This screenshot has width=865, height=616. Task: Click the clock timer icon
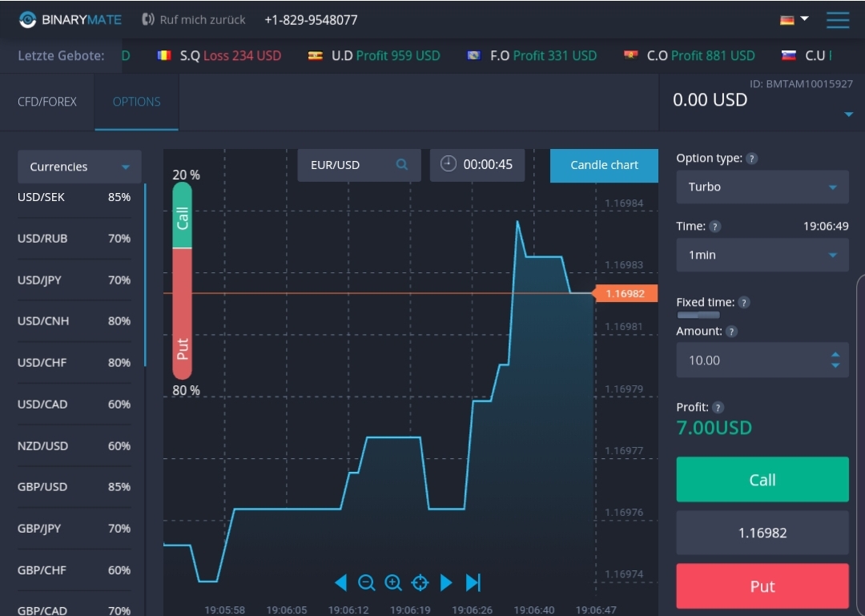(448, 164)
